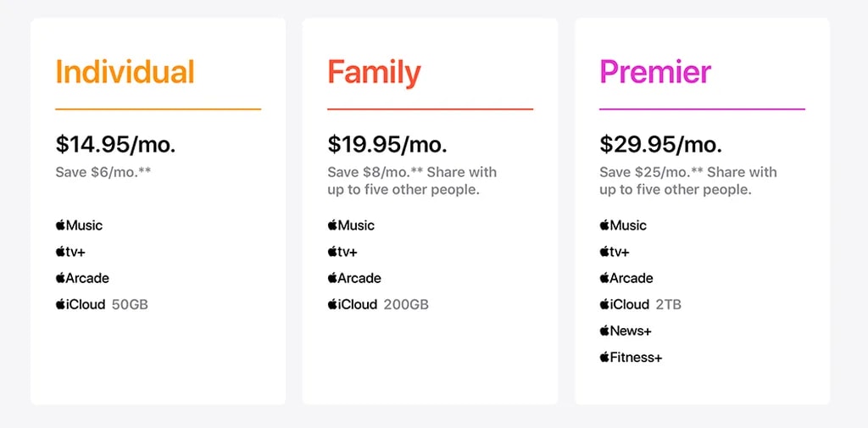Click iCloud 50GB logo in Individual plan
This screenshot has height=428, width=868.
(x=81, y=304)
